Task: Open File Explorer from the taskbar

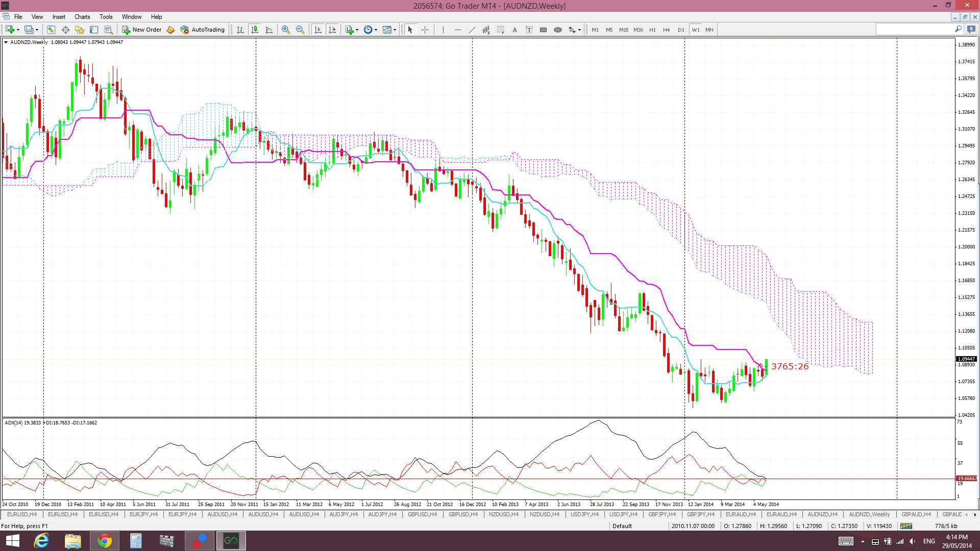Action: [x=73, y=541]
